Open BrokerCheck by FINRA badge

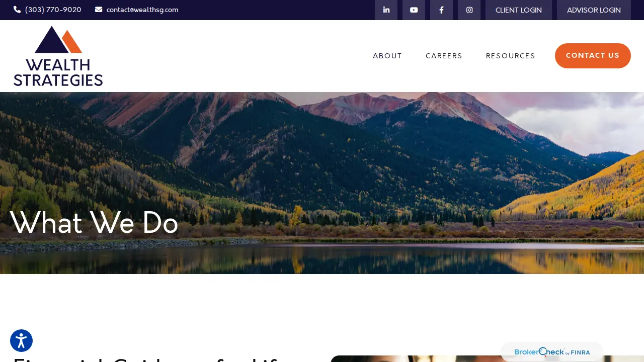pos(552,352)
